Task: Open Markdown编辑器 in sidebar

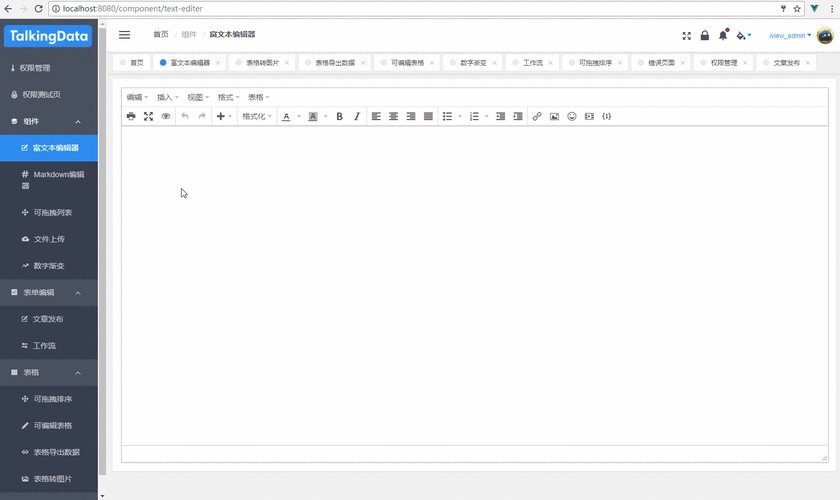Action: pyautogui.click(x=49, y=180)
